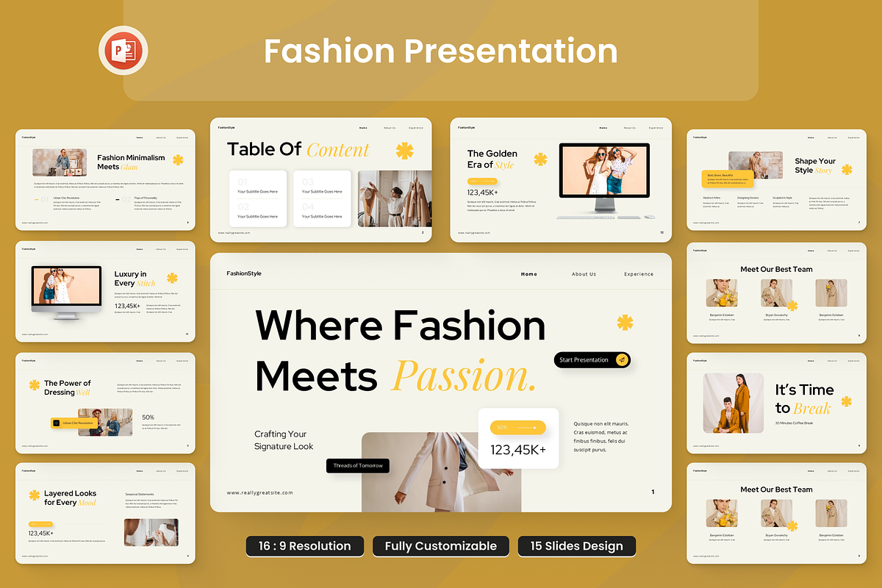Click the Table Of Content heading

[298, 150]
